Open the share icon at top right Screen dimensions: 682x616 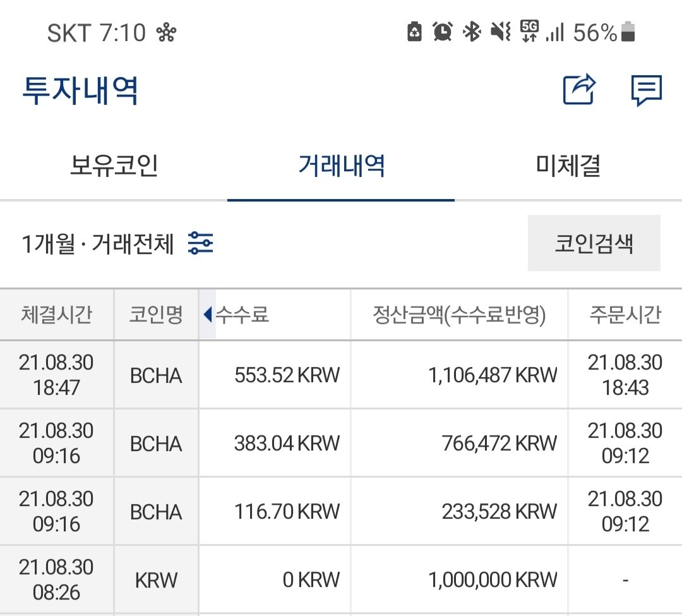tap(578, 90)
